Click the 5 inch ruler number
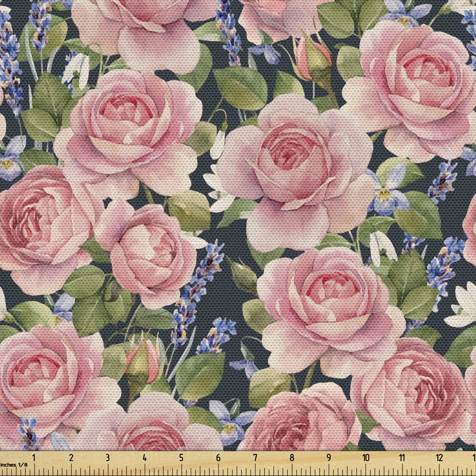Screen dimensions: 476x476 182,458
